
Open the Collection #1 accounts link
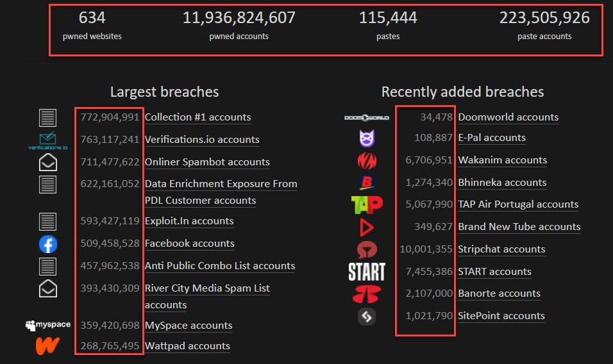tap(197, 117)
